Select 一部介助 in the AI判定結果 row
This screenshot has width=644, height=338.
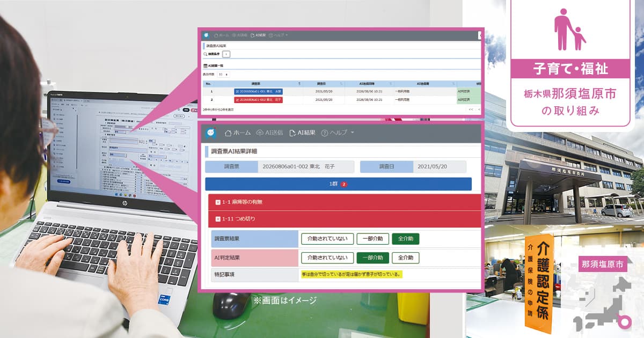coord(373,258)
